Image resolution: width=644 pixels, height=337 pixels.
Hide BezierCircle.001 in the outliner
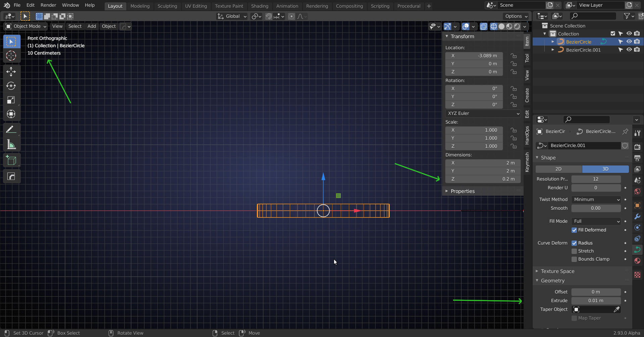tap(629, 50)
